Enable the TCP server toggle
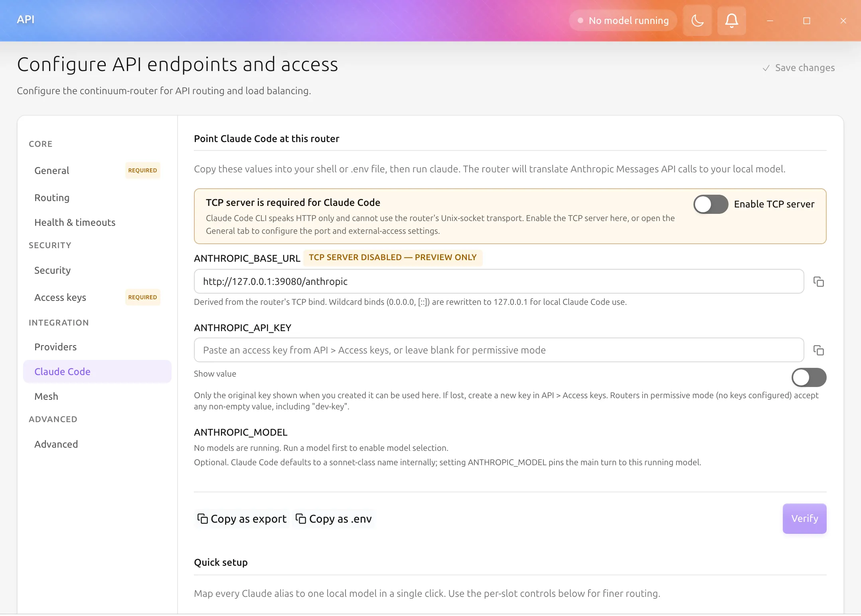This screenshot has width=861, height=616. (x=711, y=204)
